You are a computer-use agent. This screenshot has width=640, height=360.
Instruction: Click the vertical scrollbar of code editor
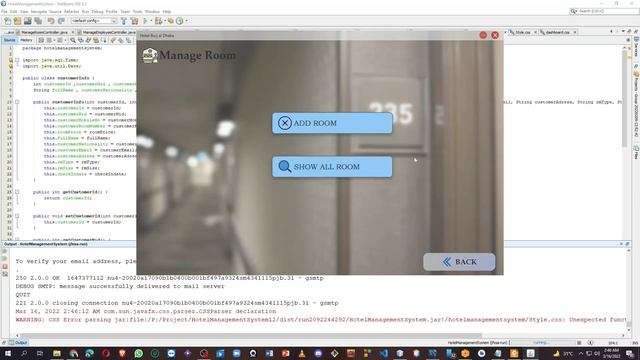pos(624,98)
